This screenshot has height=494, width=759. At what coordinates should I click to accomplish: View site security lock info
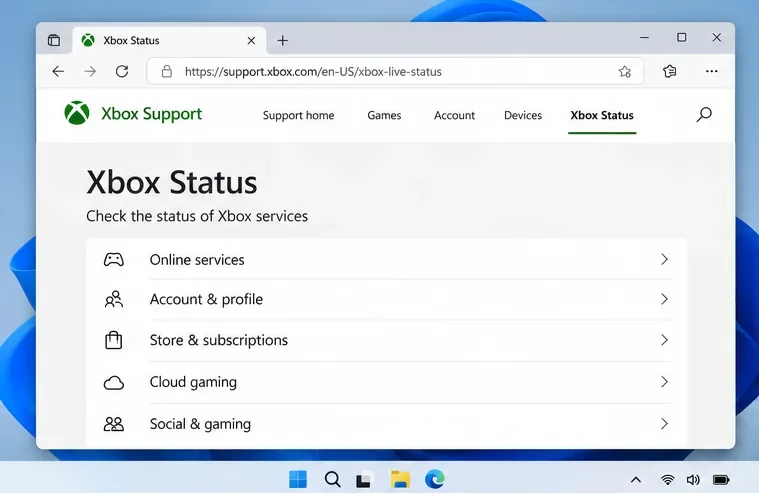click(x=167, y=72)
